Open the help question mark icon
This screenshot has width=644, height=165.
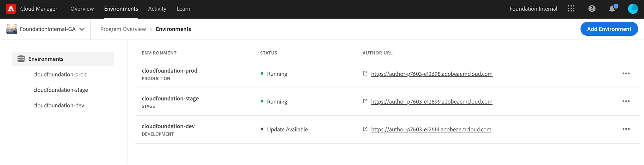click(592, 8)
